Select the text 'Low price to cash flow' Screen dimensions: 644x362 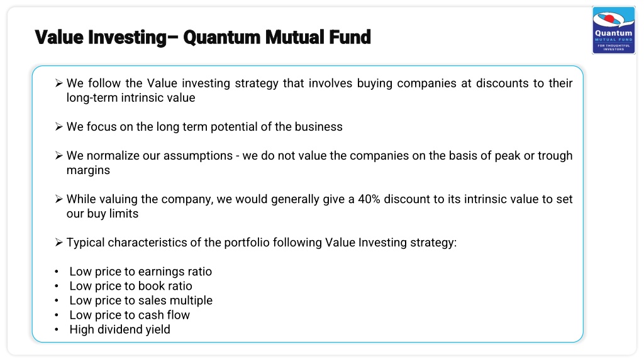click(x=130, y=315)
